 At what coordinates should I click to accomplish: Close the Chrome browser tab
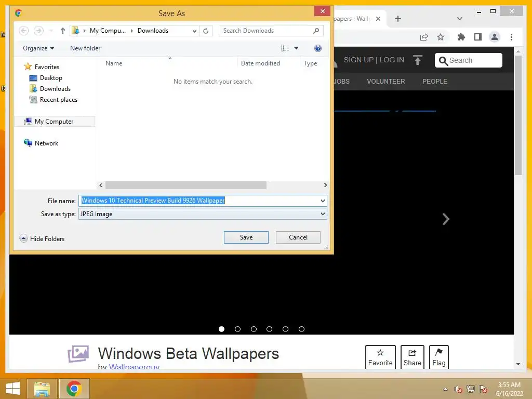pos(378,19)
